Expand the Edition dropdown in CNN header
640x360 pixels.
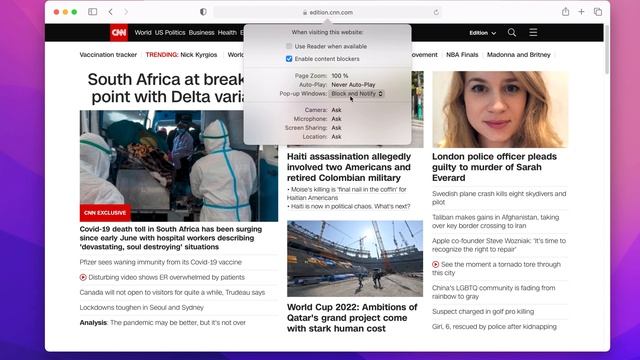pos(482,33)
